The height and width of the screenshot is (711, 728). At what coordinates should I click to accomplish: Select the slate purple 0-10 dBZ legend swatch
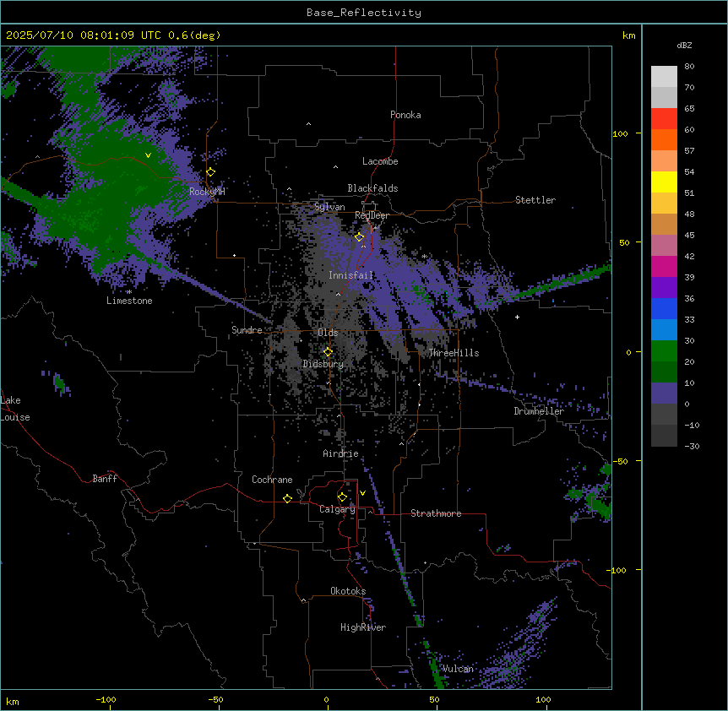pos(664,393)
